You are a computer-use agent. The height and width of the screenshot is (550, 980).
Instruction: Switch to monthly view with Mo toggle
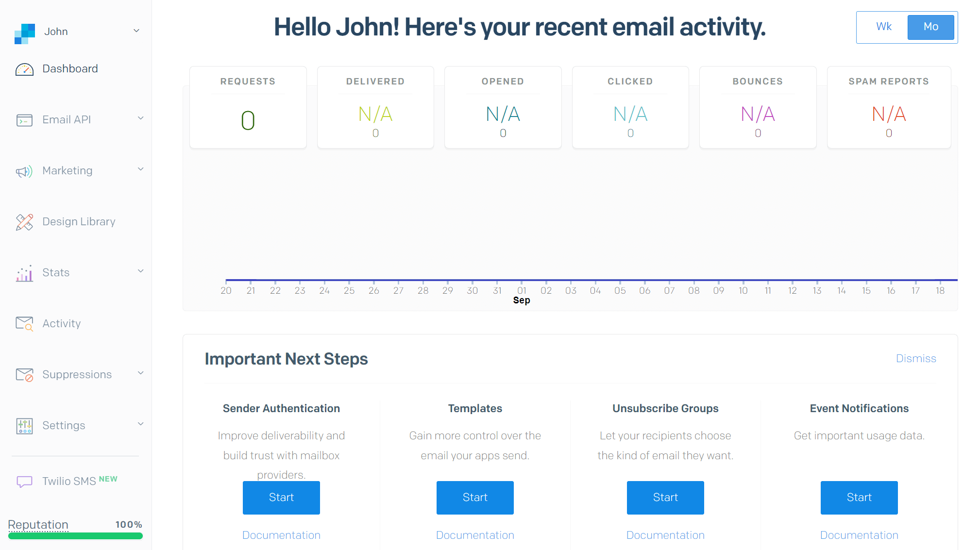click(931, 27)
